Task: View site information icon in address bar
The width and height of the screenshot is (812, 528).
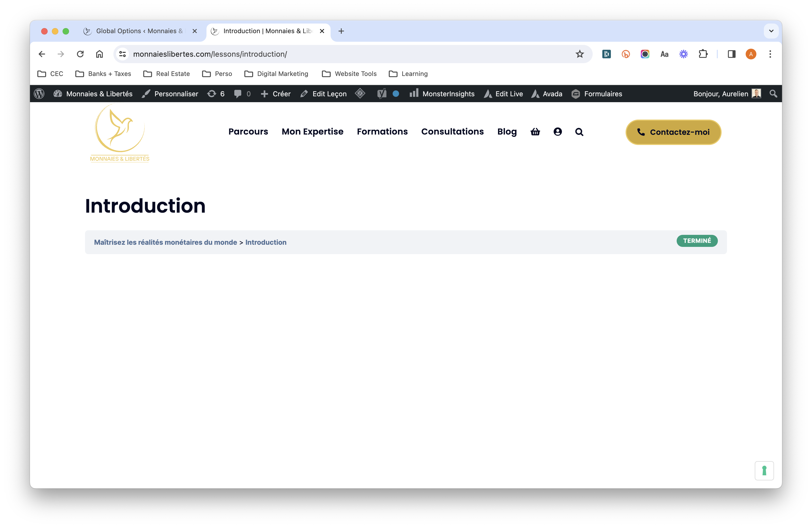Action: (x=122, y=54)
